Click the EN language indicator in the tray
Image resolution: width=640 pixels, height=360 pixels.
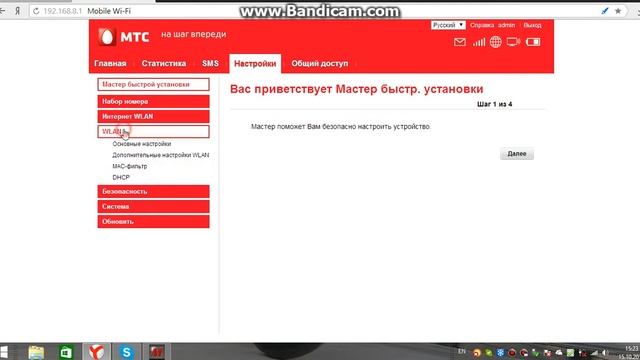[462, 351]
